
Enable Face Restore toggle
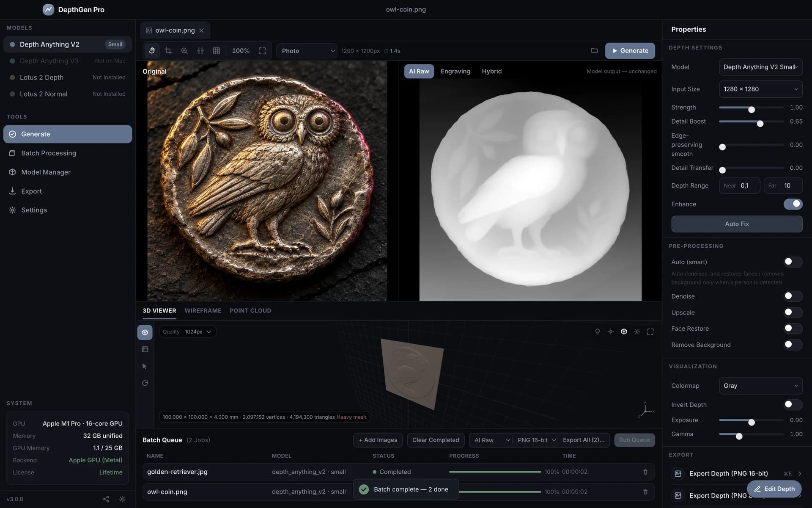click(x=793, y=329)
